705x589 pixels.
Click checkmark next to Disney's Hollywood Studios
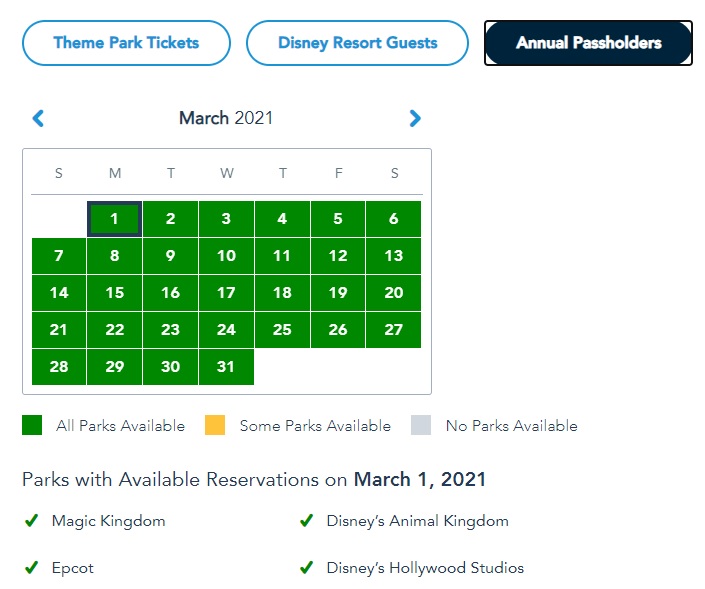click(307, 567)
